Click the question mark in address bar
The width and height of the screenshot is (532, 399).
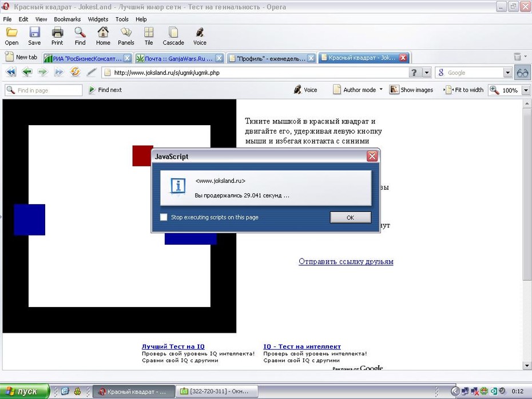point(414,73)
